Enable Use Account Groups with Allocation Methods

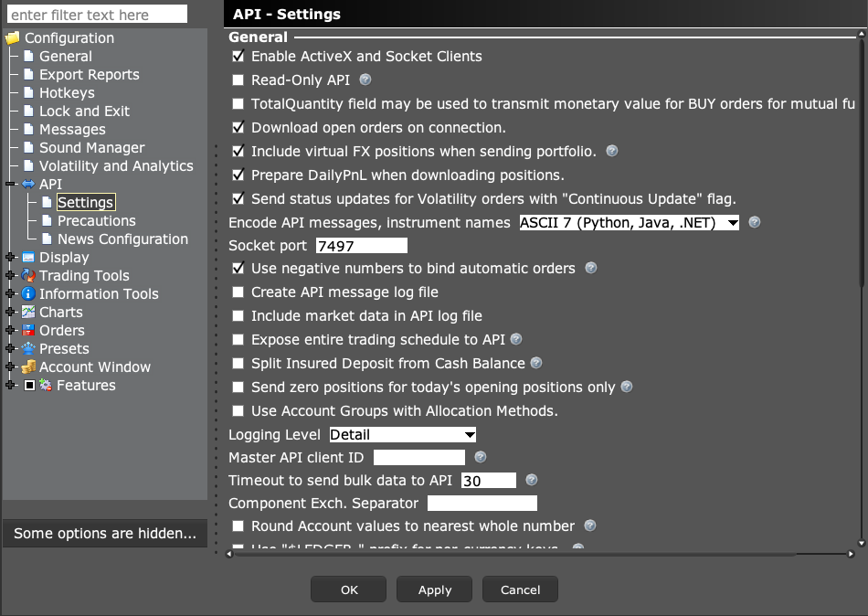(238, 410)
